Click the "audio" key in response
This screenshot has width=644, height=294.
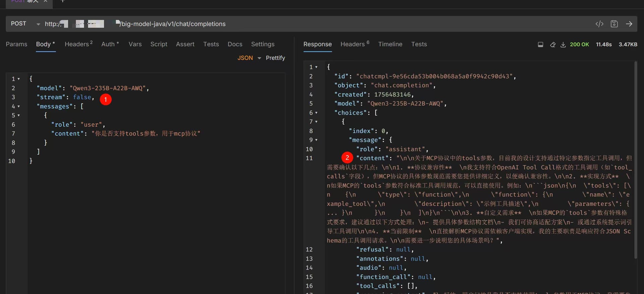click(369, 268)
